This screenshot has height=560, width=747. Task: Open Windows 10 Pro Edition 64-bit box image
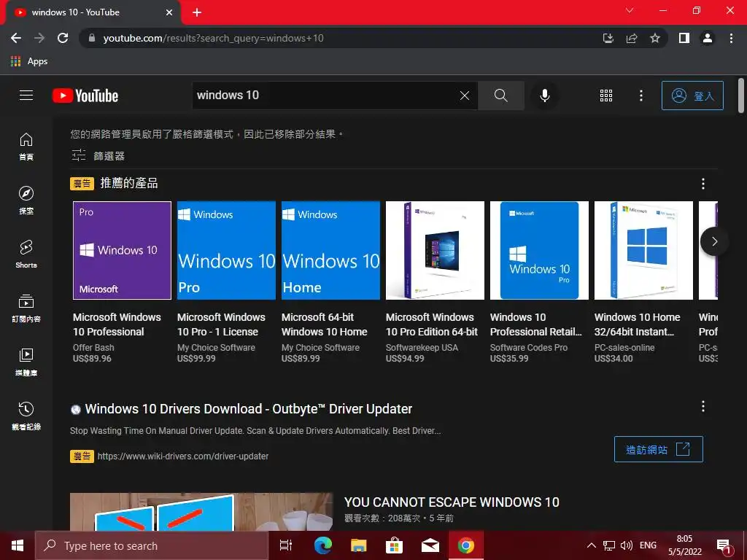435,251
